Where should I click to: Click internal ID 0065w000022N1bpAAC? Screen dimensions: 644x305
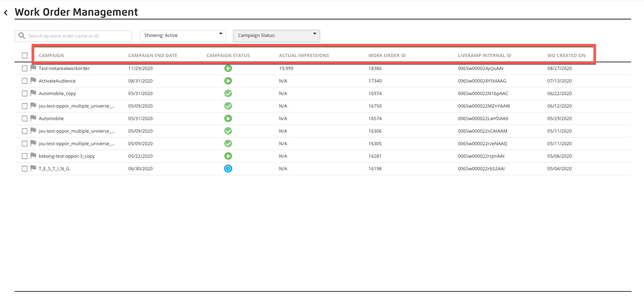[483, 93]
